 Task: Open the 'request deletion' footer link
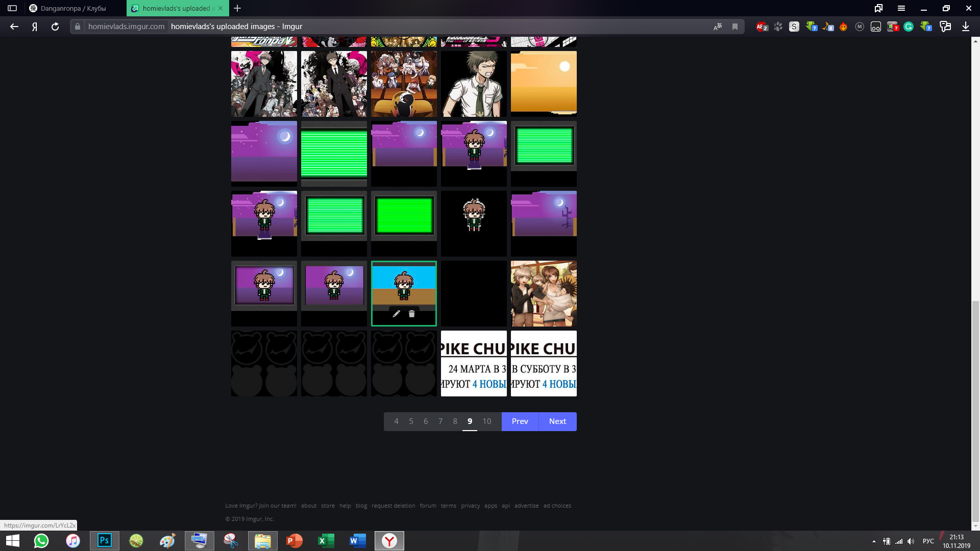pos(393,506)
